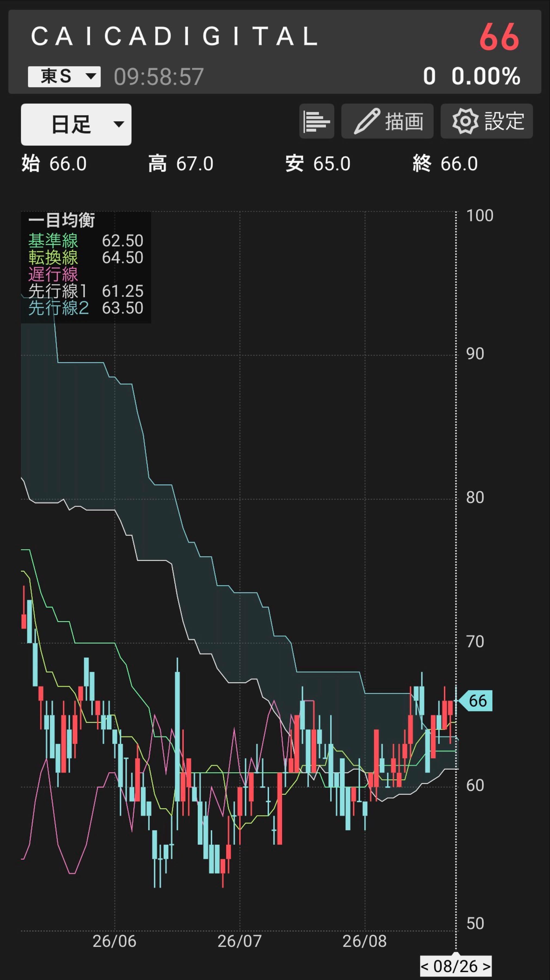Tap the CAICADIGITAL stock name

pos(174,36)
